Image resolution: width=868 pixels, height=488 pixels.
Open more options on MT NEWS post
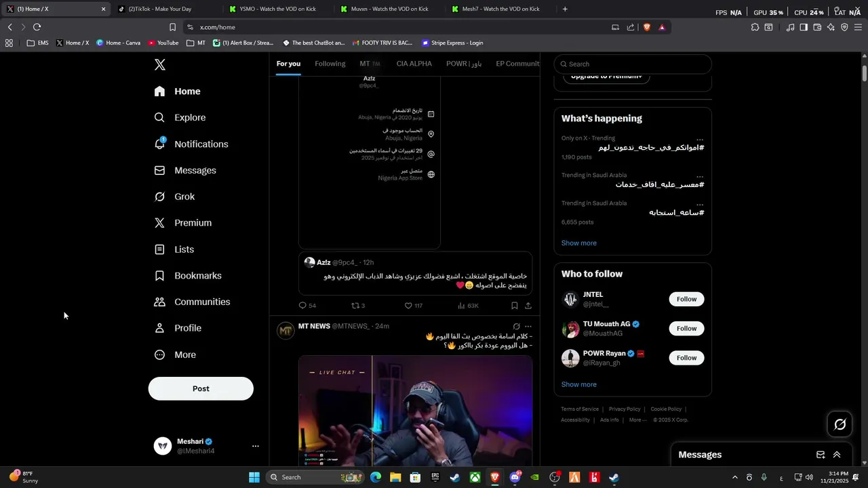click(528, 327)
